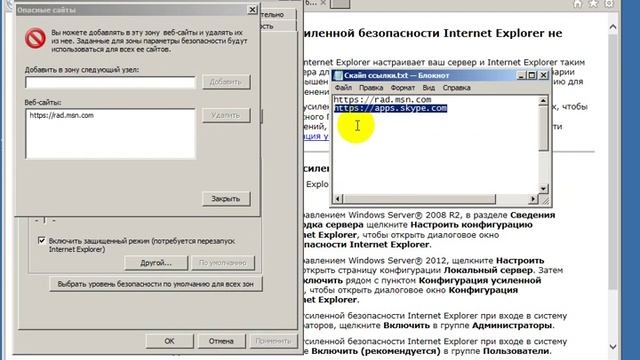This screenshot has height=360, width=640.
Task: Click Notepad horizontal scrollbar right arrow
Action: (x=533, y=199)
